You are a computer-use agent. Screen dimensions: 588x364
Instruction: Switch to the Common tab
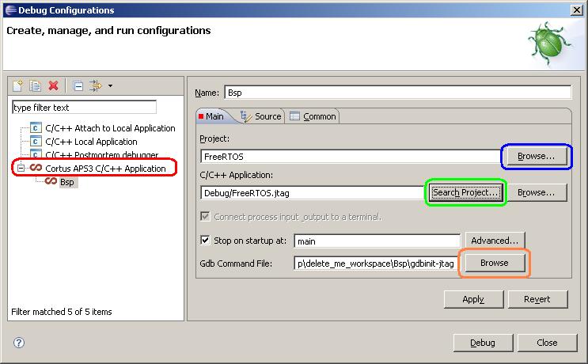(313, 116)
